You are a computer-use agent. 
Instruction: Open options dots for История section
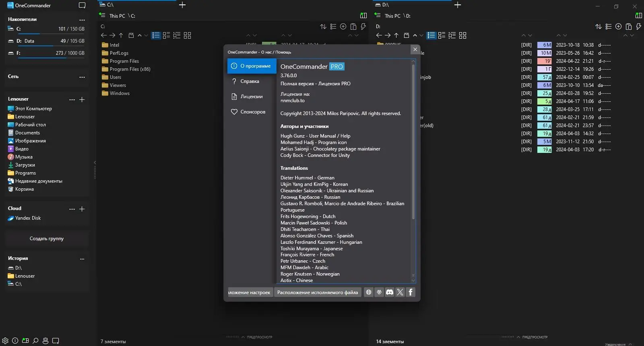tap(82, 259)
